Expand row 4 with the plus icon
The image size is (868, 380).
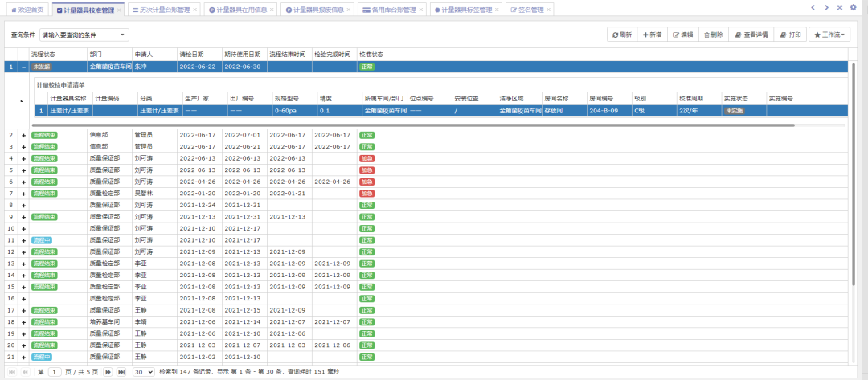pos(24,159)
